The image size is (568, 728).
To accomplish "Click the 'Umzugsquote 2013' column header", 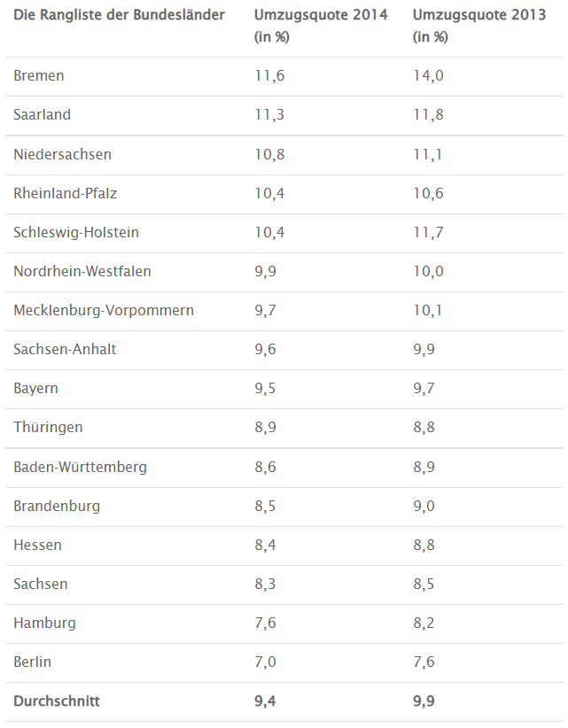I will click(479, 26).
